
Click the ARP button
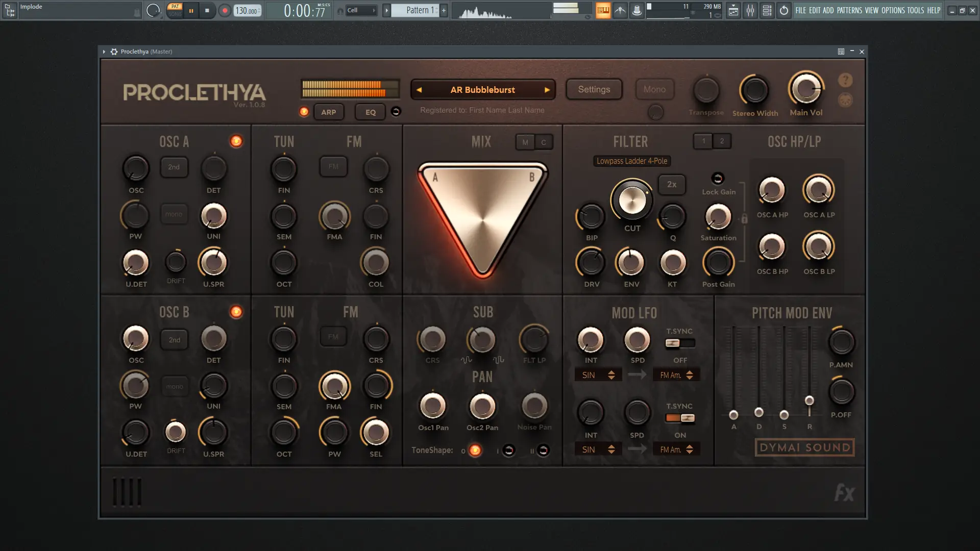[328, 112]
